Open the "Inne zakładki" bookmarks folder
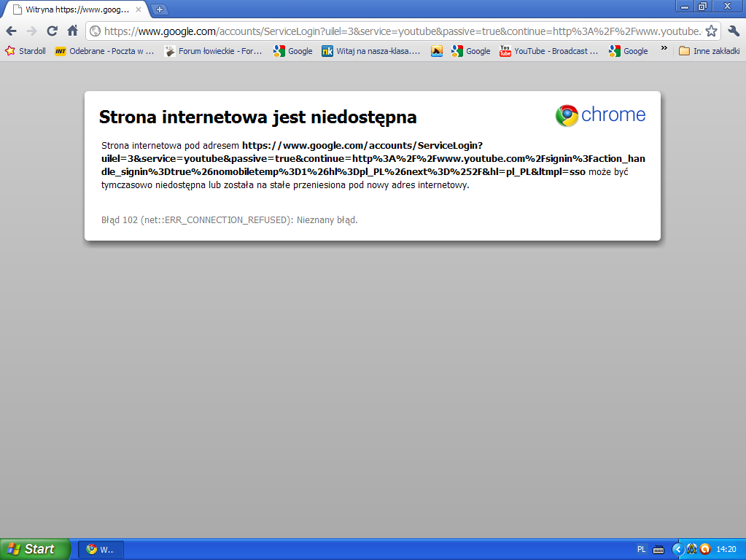Image resolution: width=746 pixels, height=560 pixels. click(x=710, y=51)
